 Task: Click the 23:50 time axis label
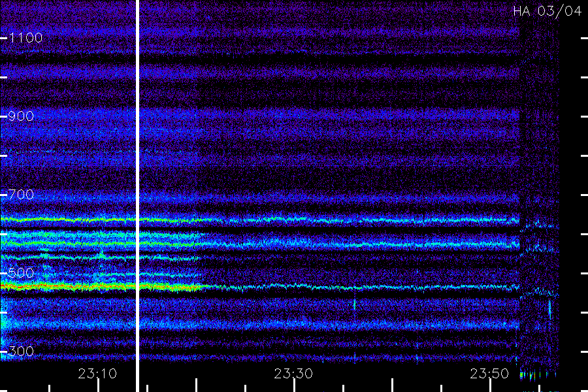[x=489, y=374]
